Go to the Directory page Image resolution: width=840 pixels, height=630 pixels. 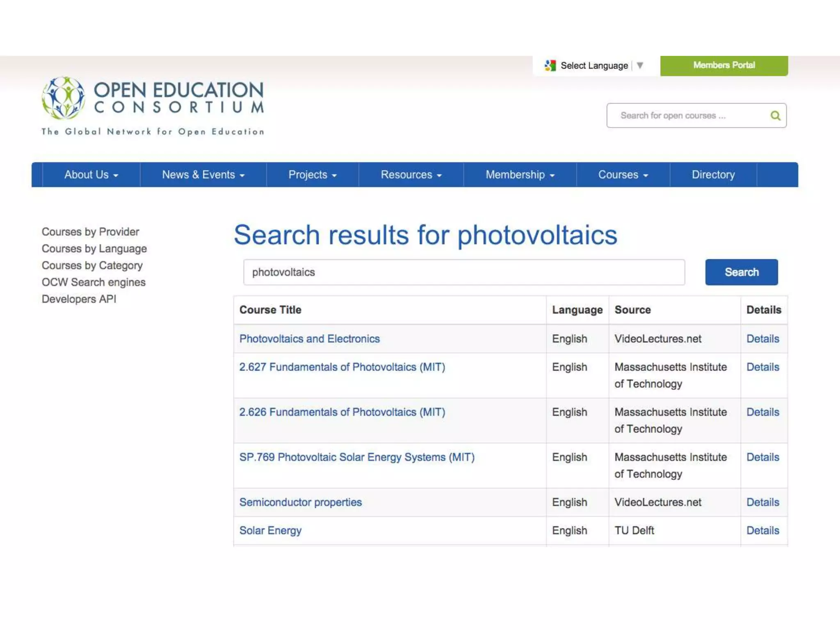pos(713,175)
